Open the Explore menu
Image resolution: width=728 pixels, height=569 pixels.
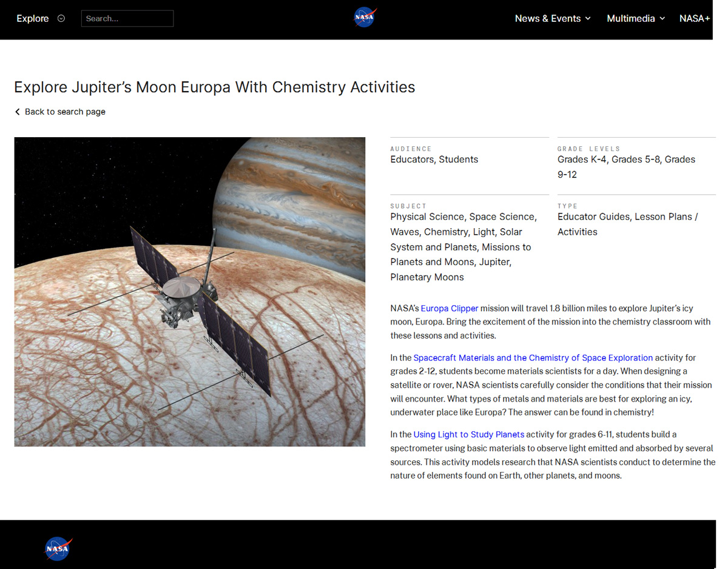[x=33, y=18]
